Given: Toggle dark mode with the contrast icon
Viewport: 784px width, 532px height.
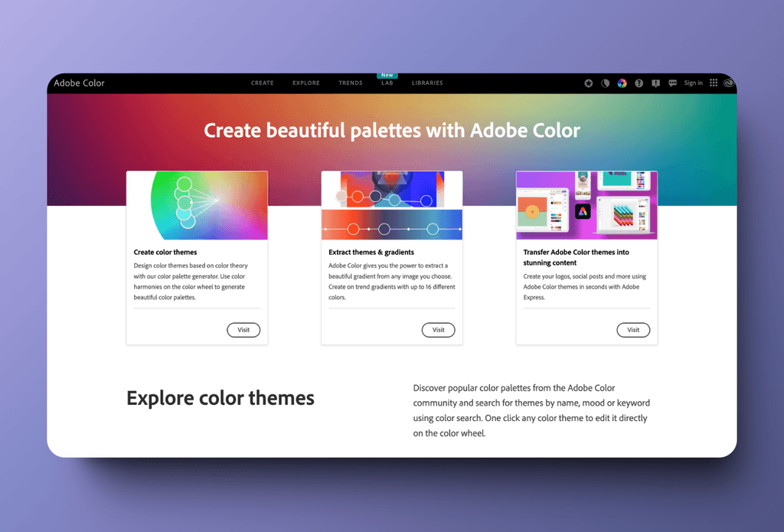Looking at the screenshot, I should pyautogui.click(x=605, y=83).
